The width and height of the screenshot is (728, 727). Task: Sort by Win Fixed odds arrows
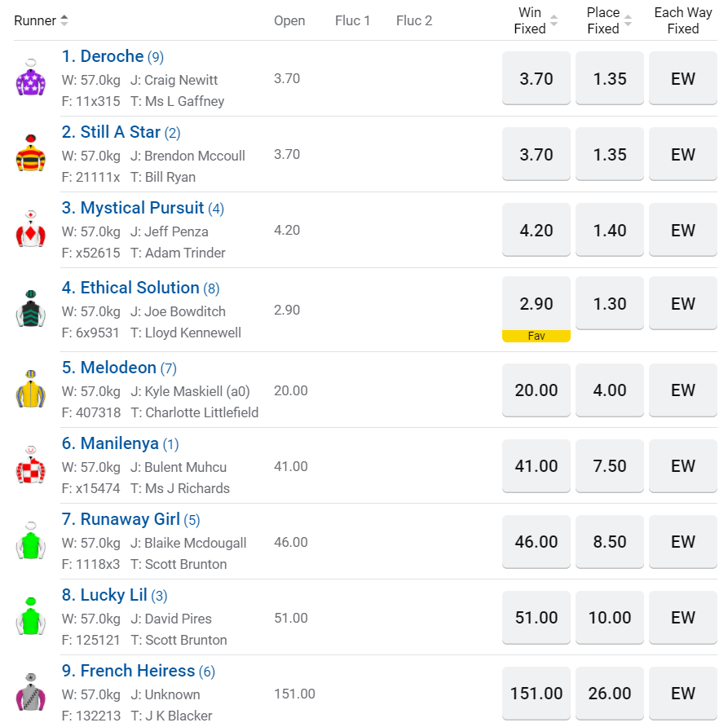[554, 20]
